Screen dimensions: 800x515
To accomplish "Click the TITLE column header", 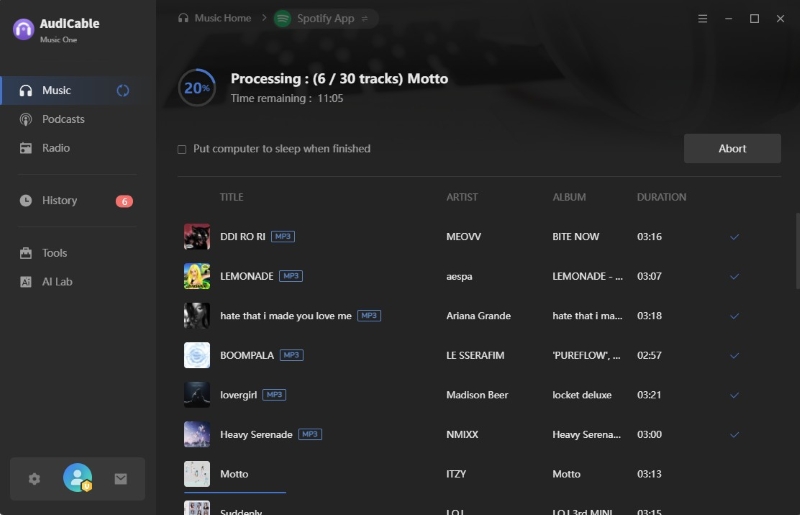I will (x=232, y=197).
